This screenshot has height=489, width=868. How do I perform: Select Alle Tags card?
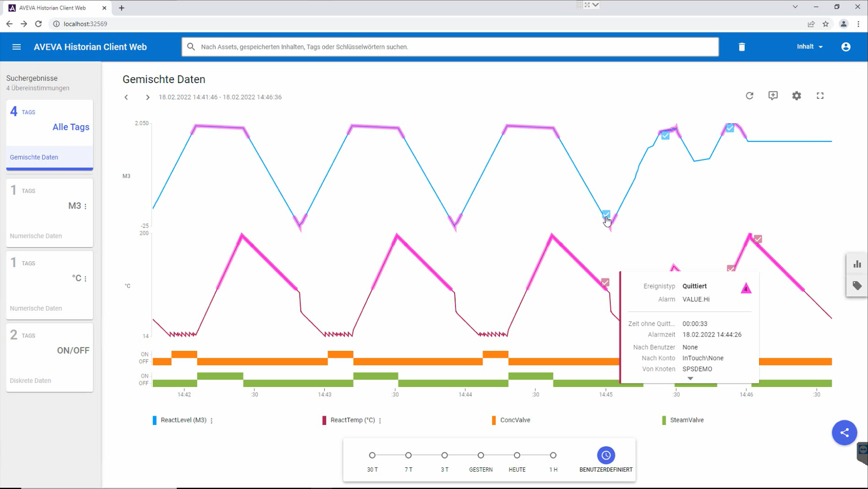50,123
